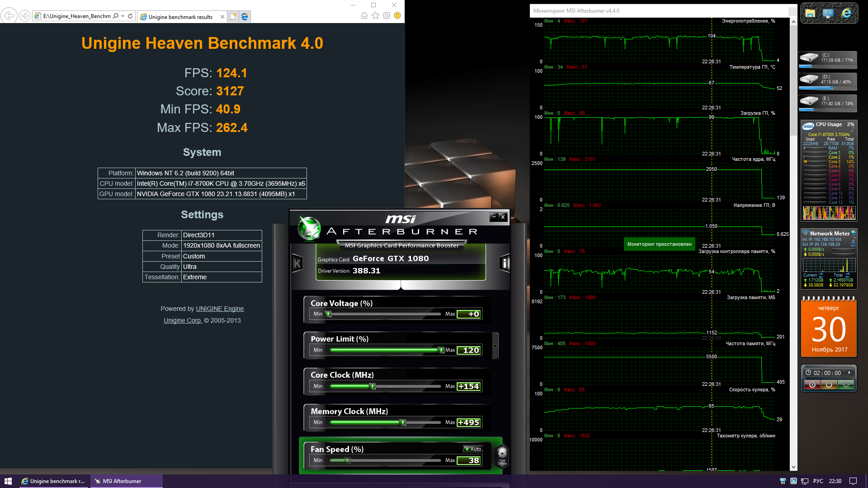
Task: Click the red shutdown button in the timer gadget
Action: [812, 385]
